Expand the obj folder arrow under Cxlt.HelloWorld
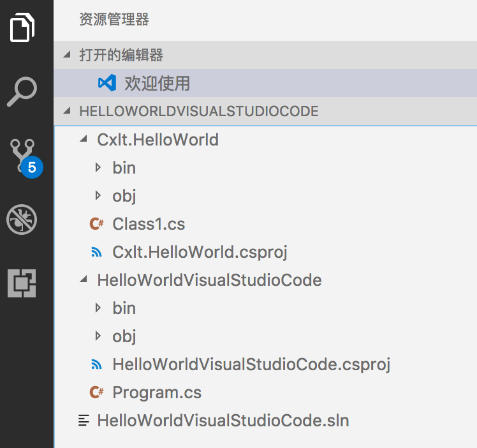The height and width of the screenshot is (448, 477). point(98,195)
